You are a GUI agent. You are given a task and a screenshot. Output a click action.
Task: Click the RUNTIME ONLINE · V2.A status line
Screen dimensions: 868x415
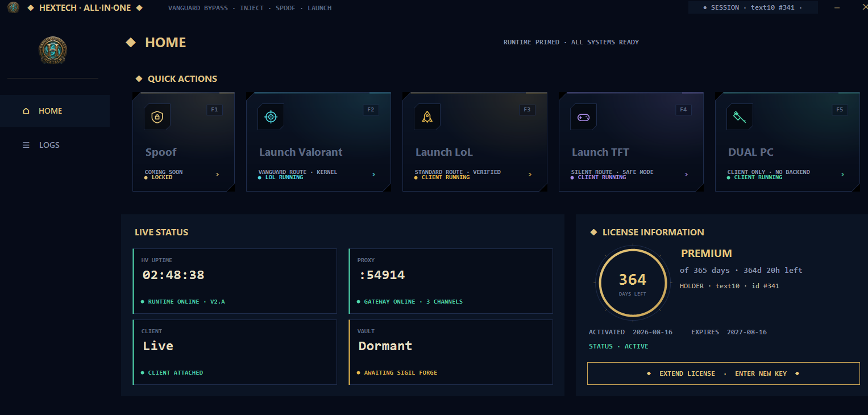pos(183,302)
